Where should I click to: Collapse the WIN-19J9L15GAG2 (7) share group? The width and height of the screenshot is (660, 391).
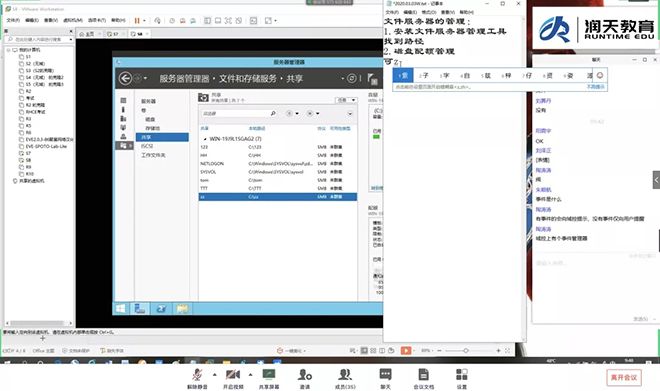tap(205, 139)
